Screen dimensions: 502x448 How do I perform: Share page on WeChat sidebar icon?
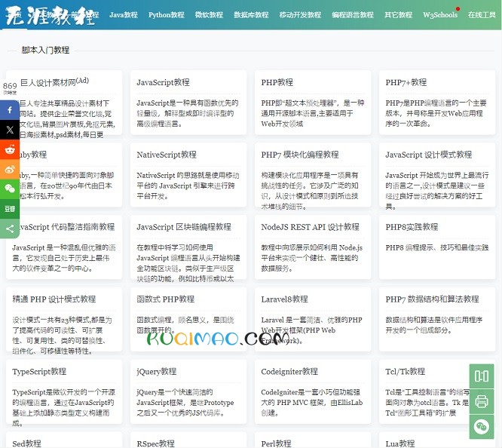(x=10, y=189)
